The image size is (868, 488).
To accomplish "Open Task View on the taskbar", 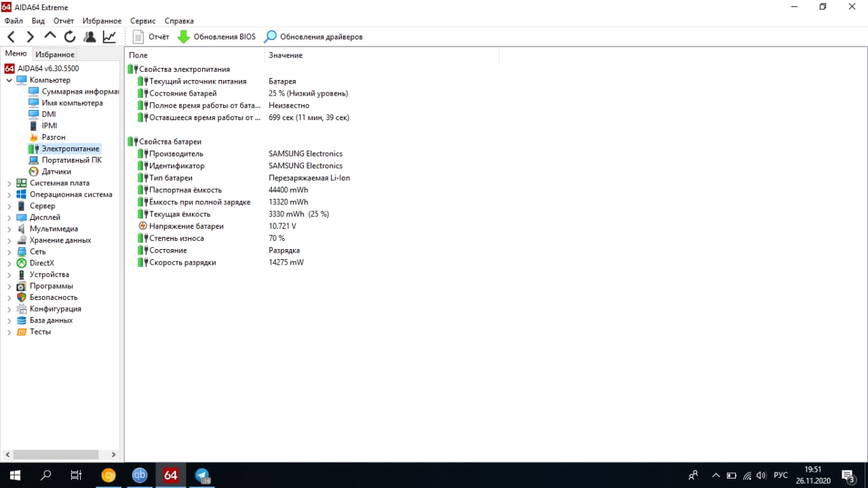I will pos(77,475).
